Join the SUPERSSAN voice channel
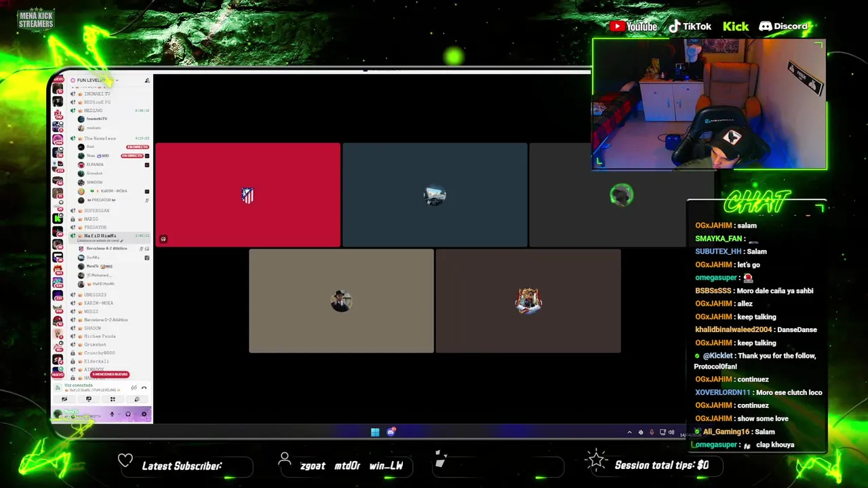 pos(96,210)
